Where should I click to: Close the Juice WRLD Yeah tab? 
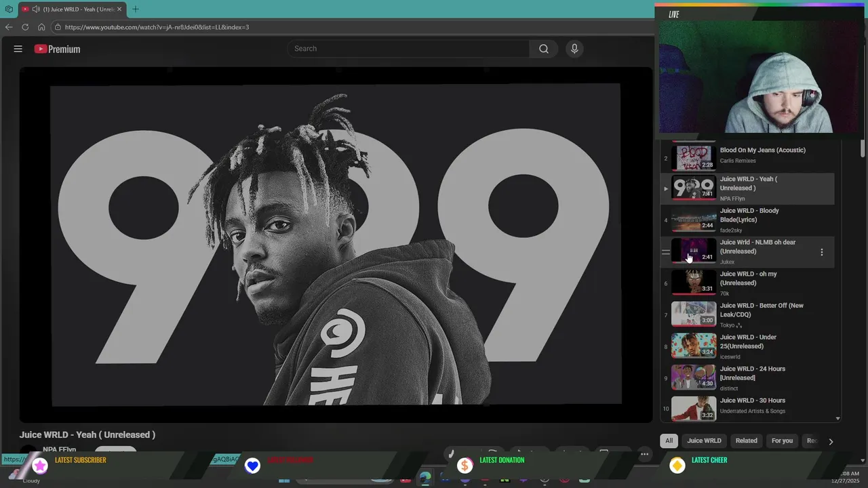[119, 9]
